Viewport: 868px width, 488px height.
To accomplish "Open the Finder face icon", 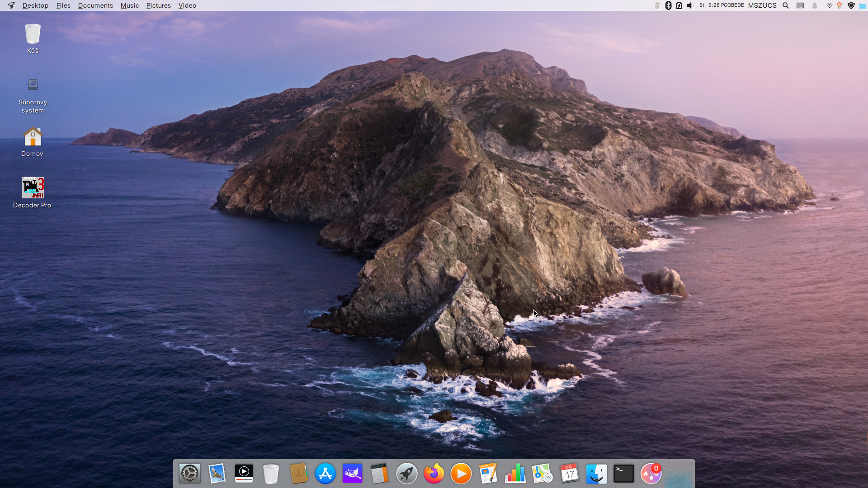I will pyautogui.click(x=596, y=474).
